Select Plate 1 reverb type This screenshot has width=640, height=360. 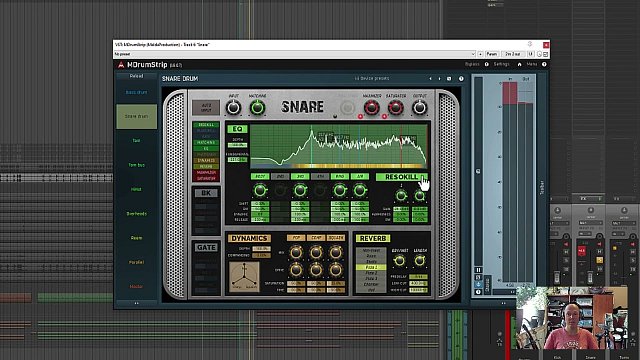[371, 267]
